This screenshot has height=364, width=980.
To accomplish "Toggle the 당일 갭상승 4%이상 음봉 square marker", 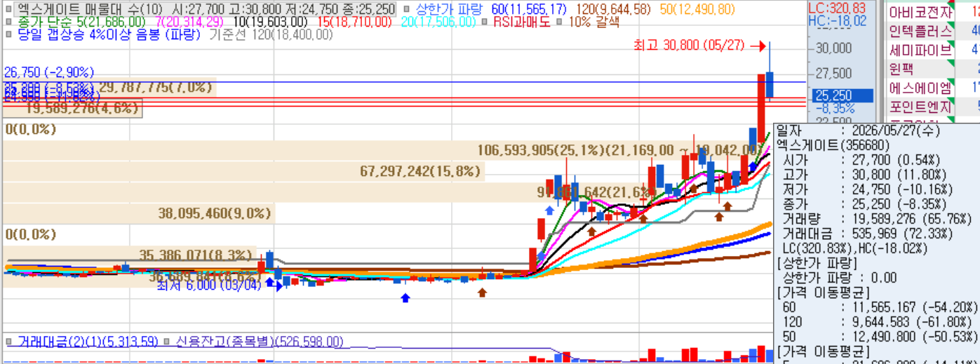I will tap(8, 34).
